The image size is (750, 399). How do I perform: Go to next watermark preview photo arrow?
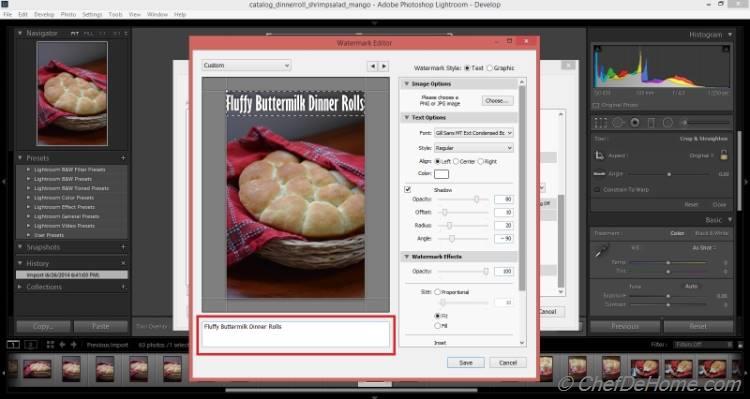384,66
